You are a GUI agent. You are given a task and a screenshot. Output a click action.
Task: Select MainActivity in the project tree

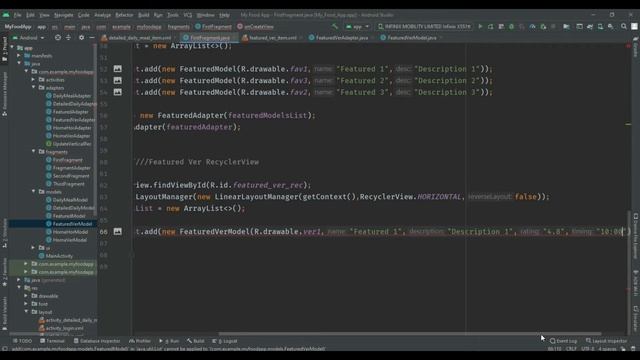pos(59,256)
